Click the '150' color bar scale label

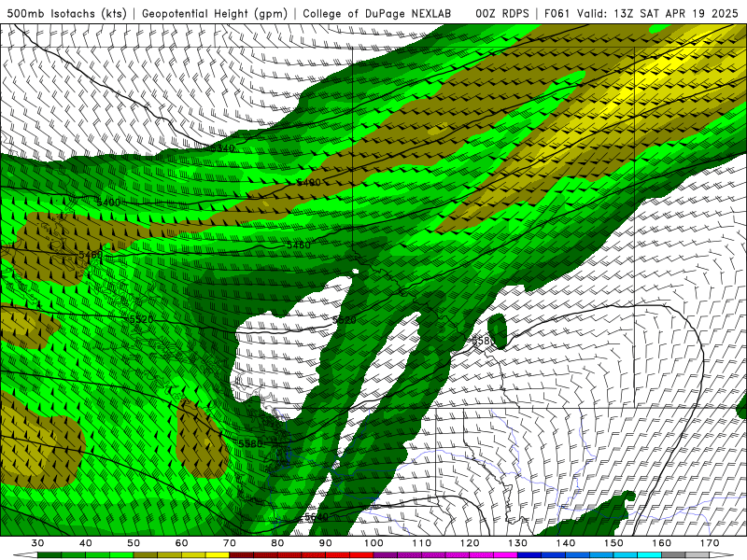(x=614, y=543)
